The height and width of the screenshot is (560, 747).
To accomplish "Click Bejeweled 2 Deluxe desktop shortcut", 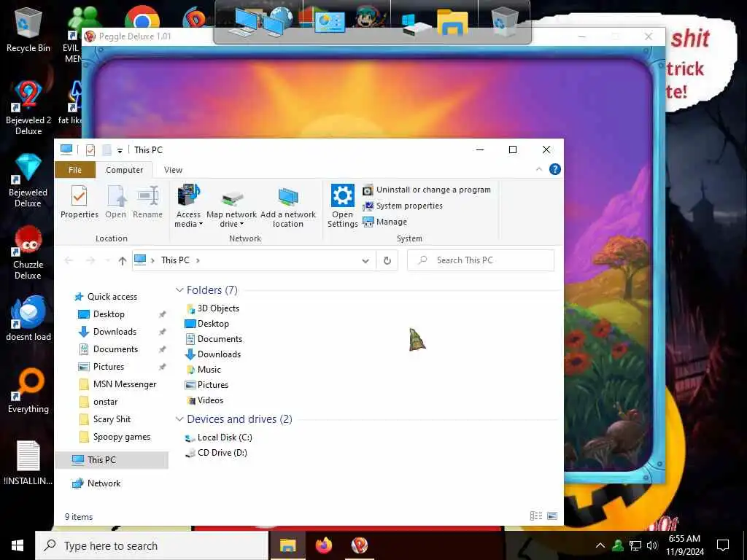I will point(28,108).
